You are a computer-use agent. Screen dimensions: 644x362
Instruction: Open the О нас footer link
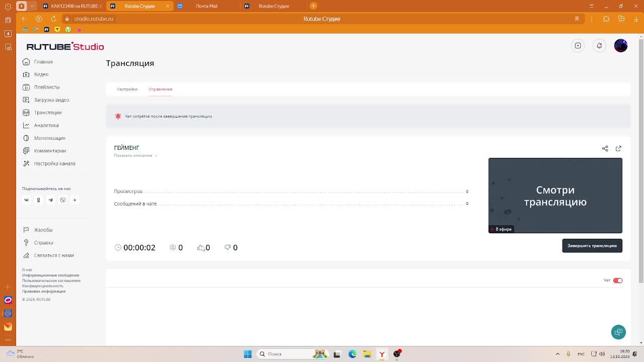tap(27, 270)
